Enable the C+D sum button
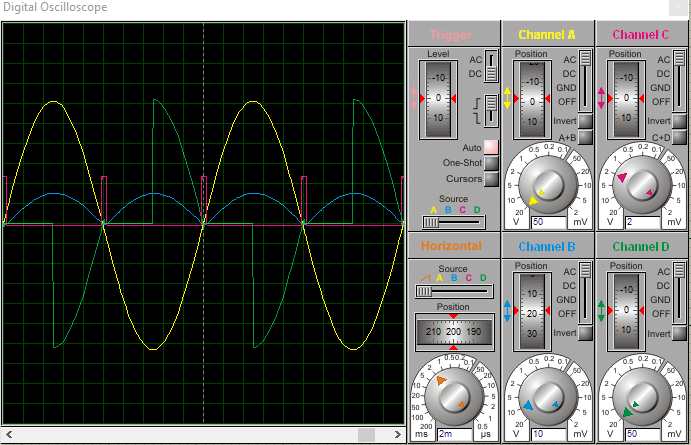This screenshot has width=691, height=445. point(679,137)
